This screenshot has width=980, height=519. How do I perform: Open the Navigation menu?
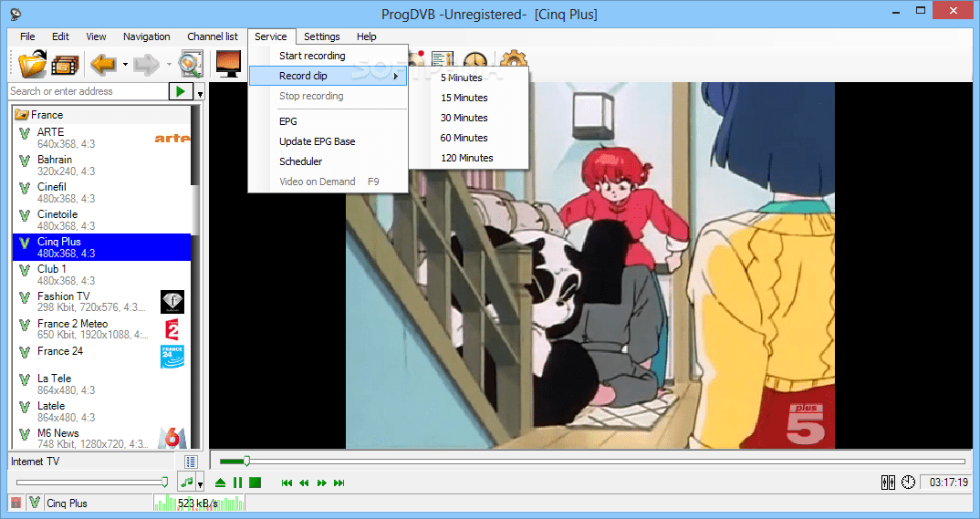pos(146,36)
